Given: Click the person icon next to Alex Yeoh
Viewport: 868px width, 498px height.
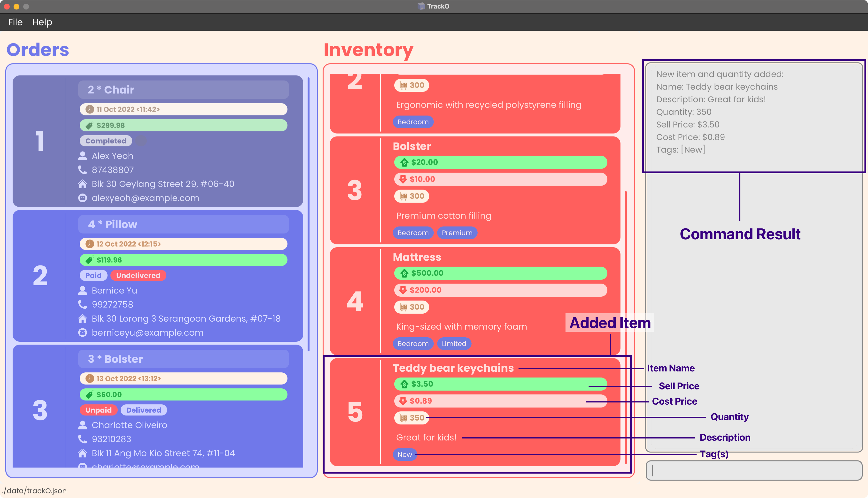Looking at the screenshot, I should coord(83,156).
